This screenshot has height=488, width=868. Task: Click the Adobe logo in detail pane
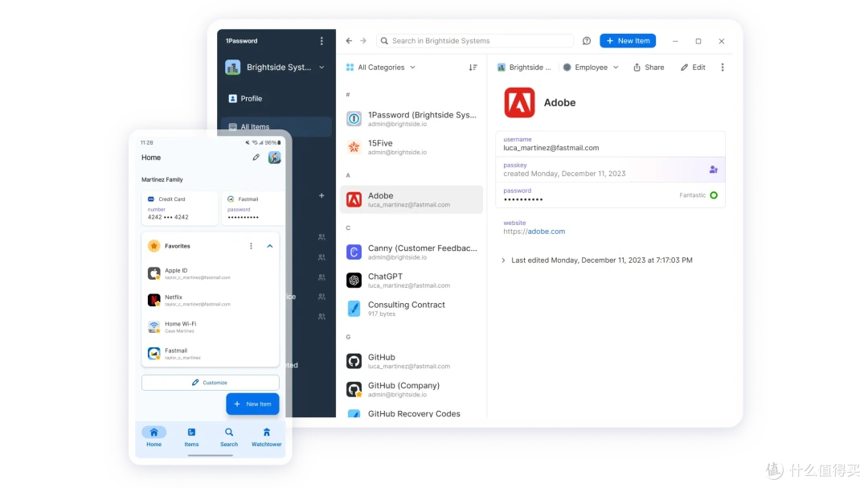click(x=519, y=102)
